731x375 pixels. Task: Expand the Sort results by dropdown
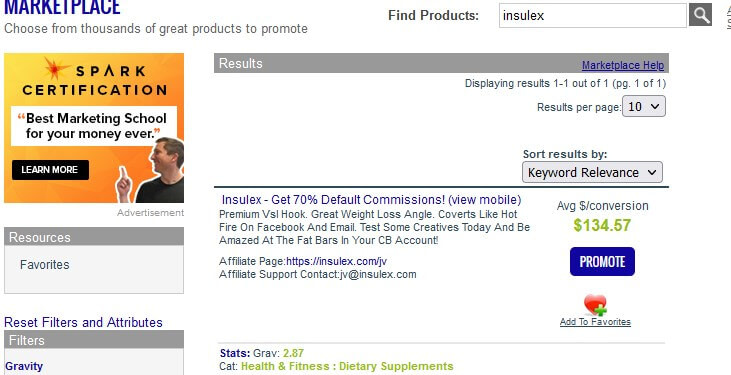(x=592, y=173)
